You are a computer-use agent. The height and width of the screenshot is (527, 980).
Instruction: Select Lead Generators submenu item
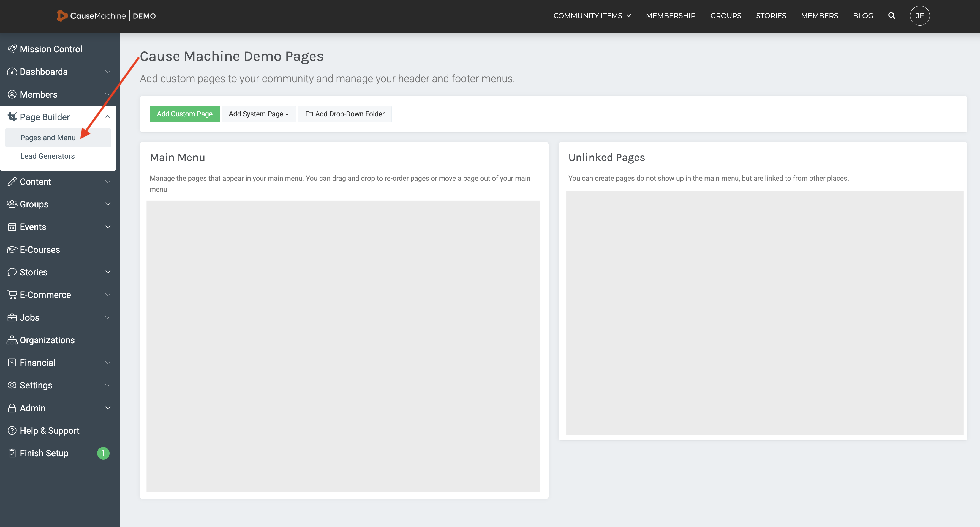tap(48, 156)
